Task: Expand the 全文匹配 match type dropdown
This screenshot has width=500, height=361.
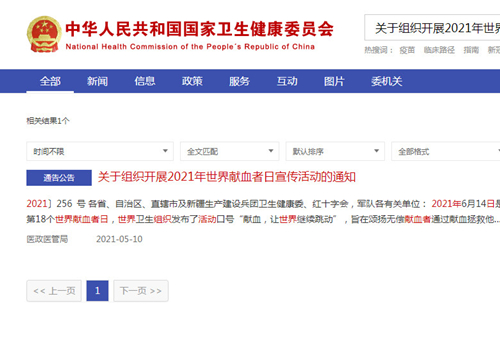Action: (x=230, y=151)
